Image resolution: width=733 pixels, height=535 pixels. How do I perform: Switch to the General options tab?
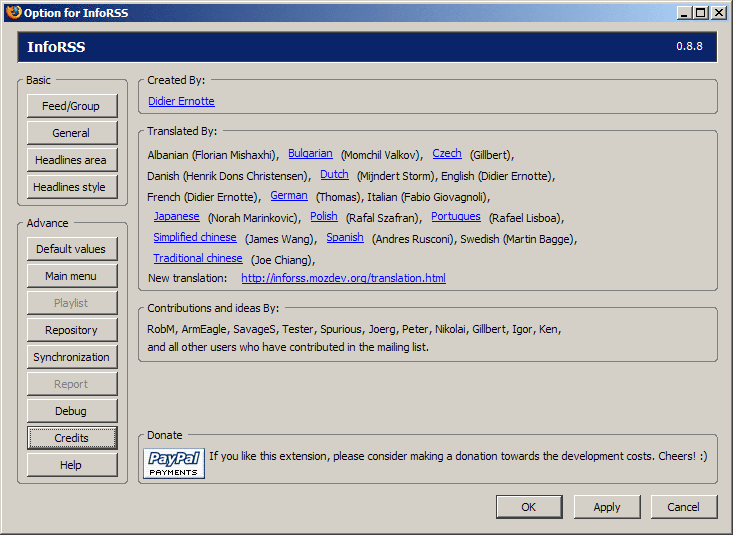(x=72, y=133)
